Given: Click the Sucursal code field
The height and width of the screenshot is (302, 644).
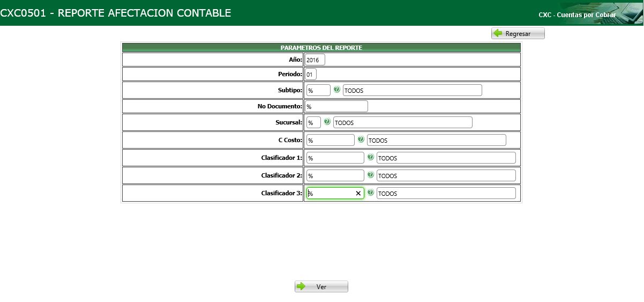Looking at the screenshot, I should [x=313, y=122].
